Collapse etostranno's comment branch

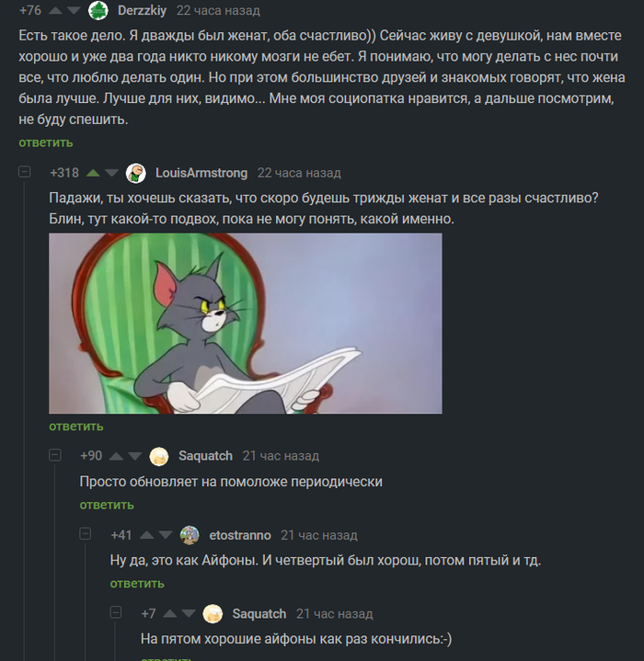(x=86, y=534)
